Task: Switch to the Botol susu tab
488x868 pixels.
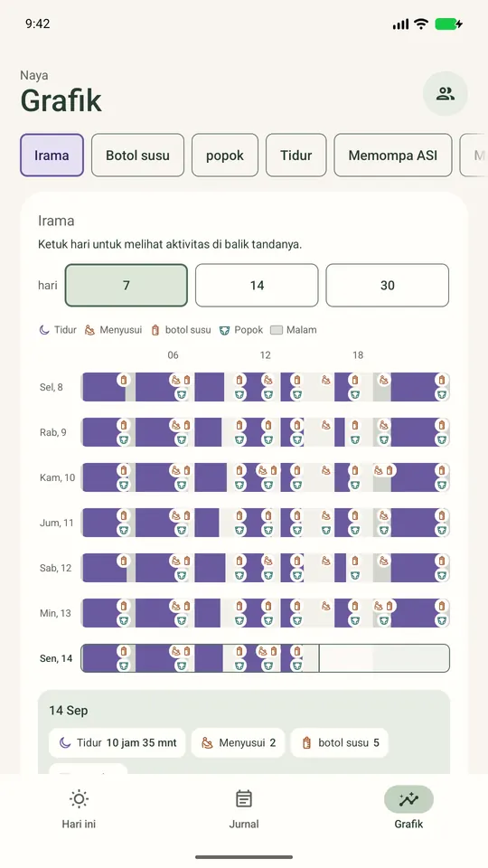Action: 137,155
